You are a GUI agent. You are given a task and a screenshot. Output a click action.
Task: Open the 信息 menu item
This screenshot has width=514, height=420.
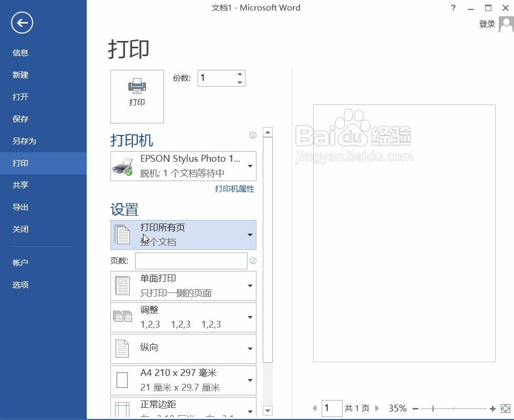tap(20, 52)
